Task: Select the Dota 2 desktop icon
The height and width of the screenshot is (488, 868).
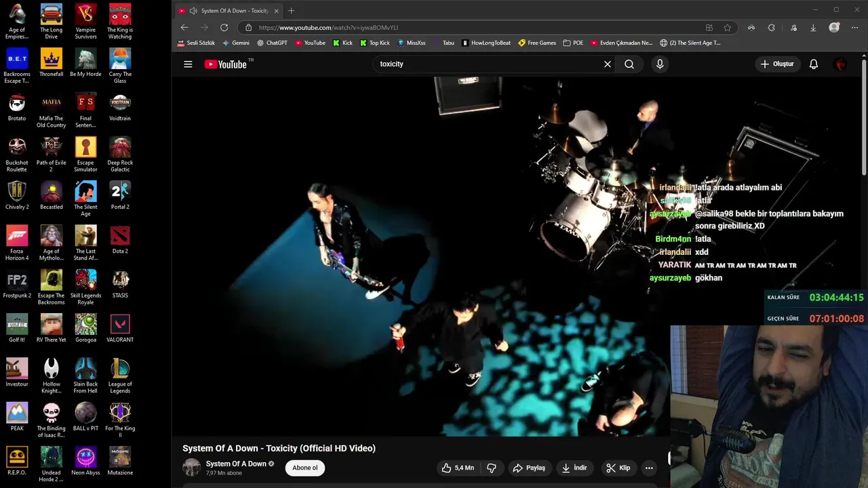Action: tap(120, 241)
